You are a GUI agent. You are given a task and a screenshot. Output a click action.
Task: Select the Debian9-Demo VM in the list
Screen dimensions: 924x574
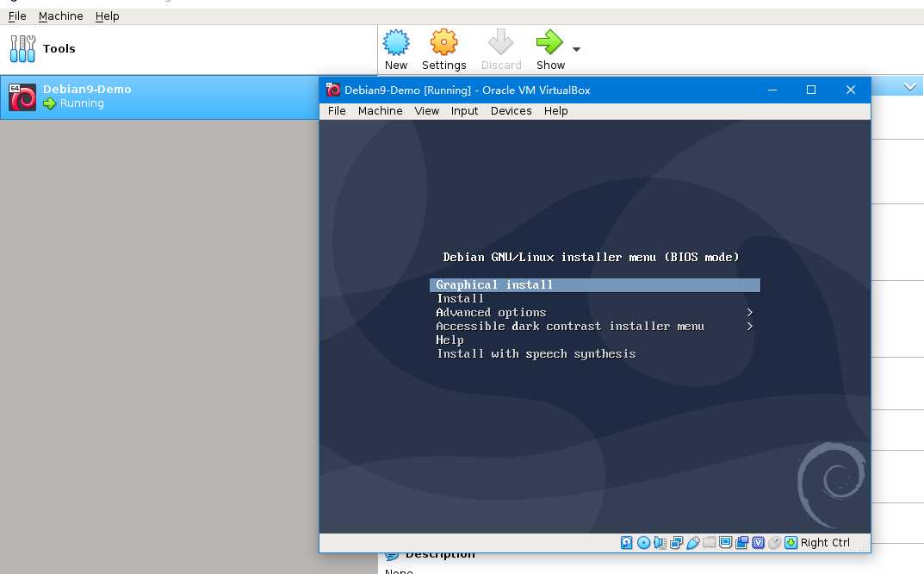point(159,97)
